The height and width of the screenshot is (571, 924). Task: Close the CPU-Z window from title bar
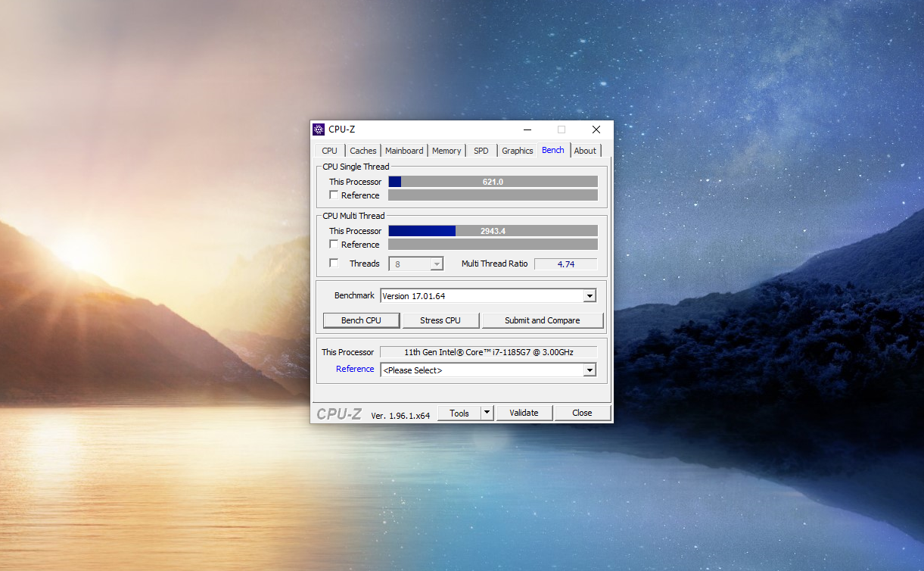(596, 129)
